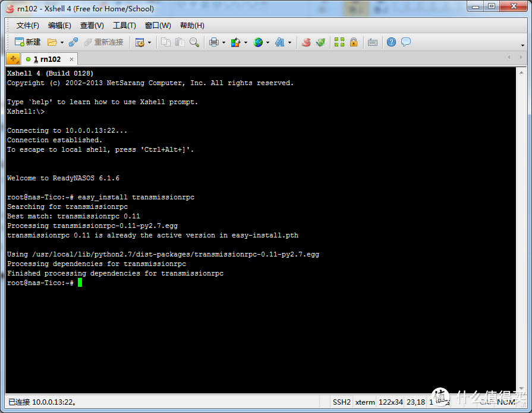Image resolution: width=532 pixels, height=413 pixels.
Task: Launch Xagent green icon
Action: point(320,42)
